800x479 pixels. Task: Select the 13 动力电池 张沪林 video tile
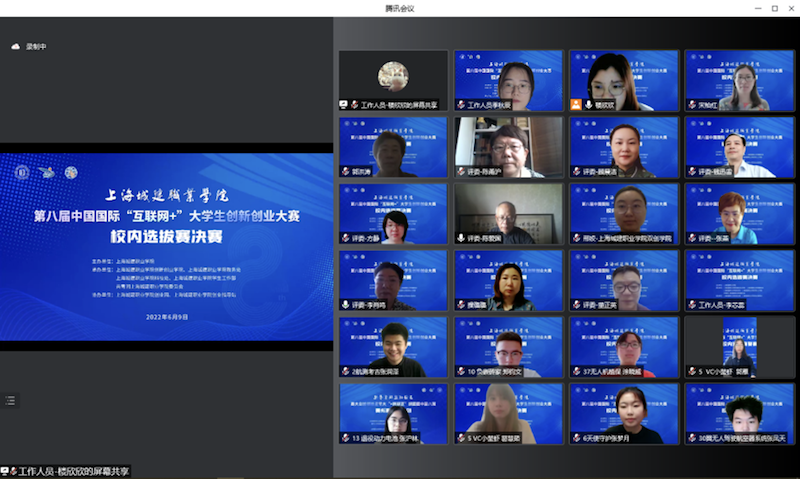[393, 414]
